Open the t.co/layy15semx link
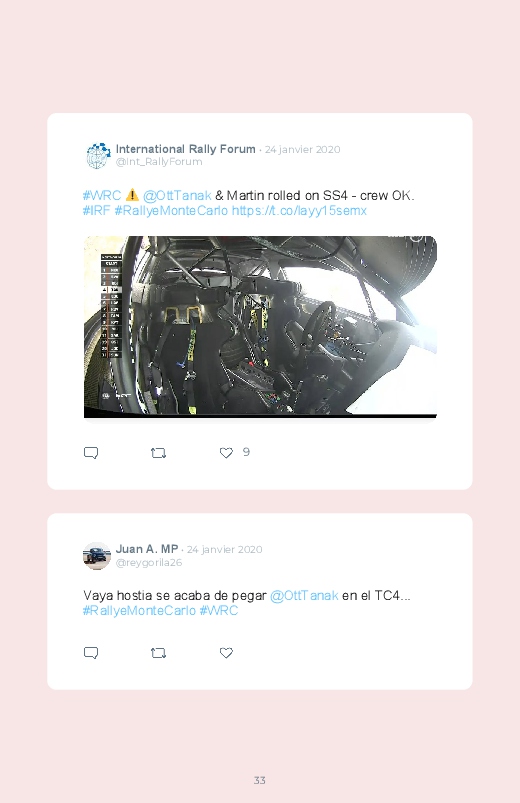Screen dimensions: 520x803 coord(299,210)
